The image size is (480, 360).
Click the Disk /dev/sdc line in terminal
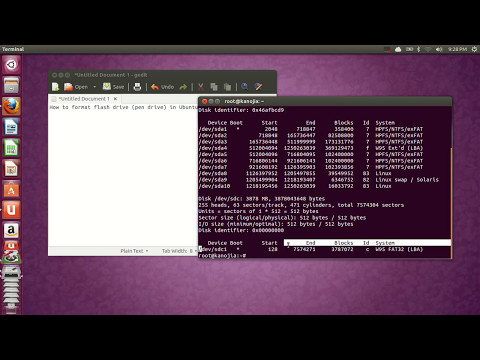tap(262, 199)
